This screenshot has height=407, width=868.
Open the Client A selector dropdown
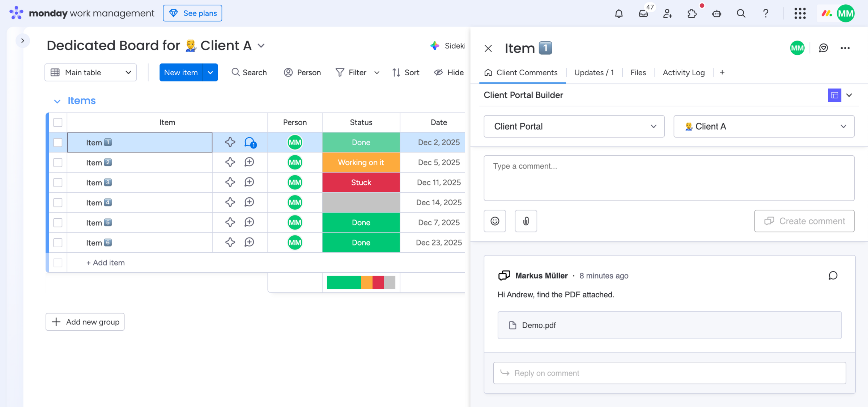click(x=764, y=126)
